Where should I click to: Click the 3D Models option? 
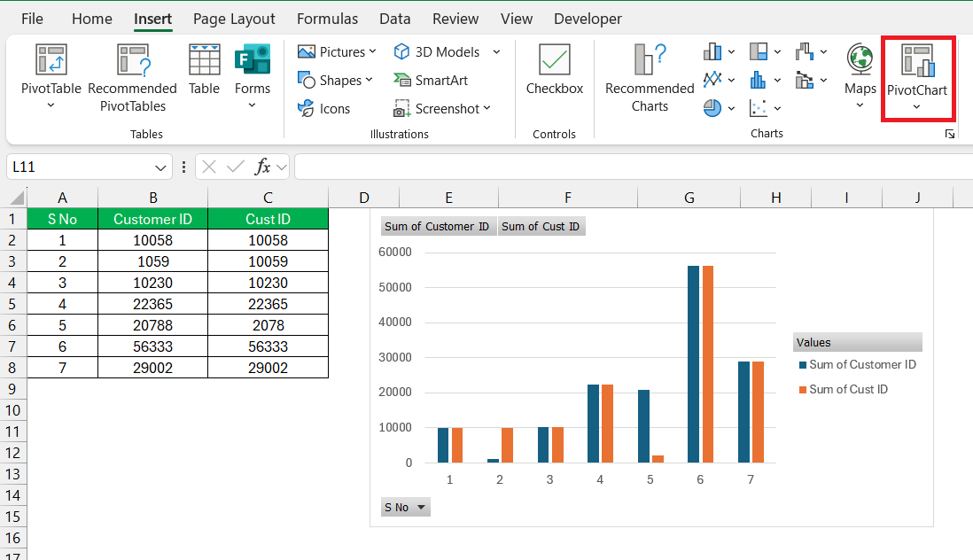(x=437, y=52)
